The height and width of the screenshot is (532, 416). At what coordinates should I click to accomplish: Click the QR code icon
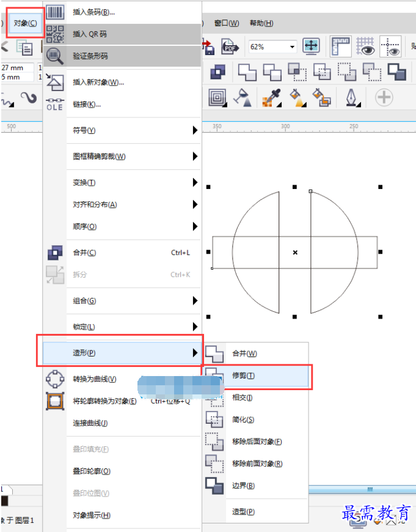pos(55,34)
